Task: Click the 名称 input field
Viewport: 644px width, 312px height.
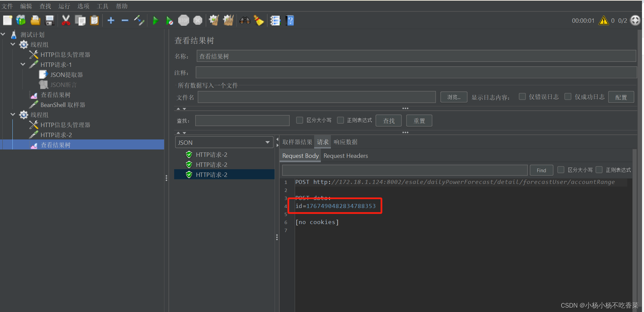Action: (416, 56)
